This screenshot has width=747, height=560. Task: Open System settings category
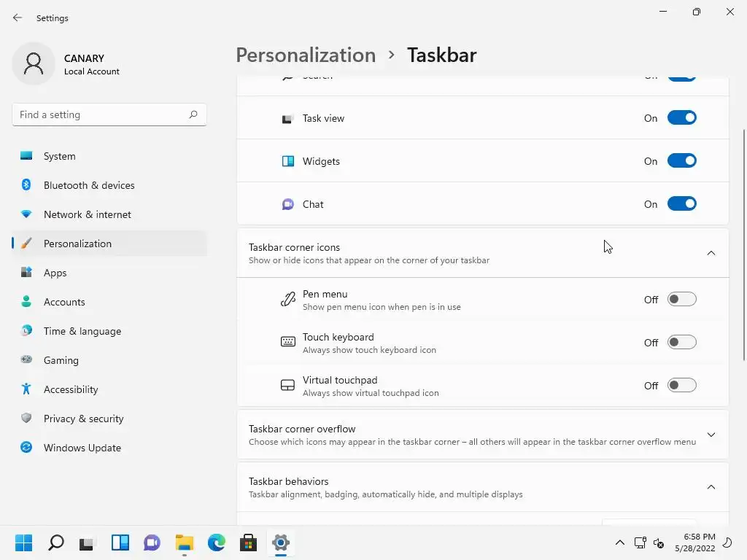click(x=109, y=156)
